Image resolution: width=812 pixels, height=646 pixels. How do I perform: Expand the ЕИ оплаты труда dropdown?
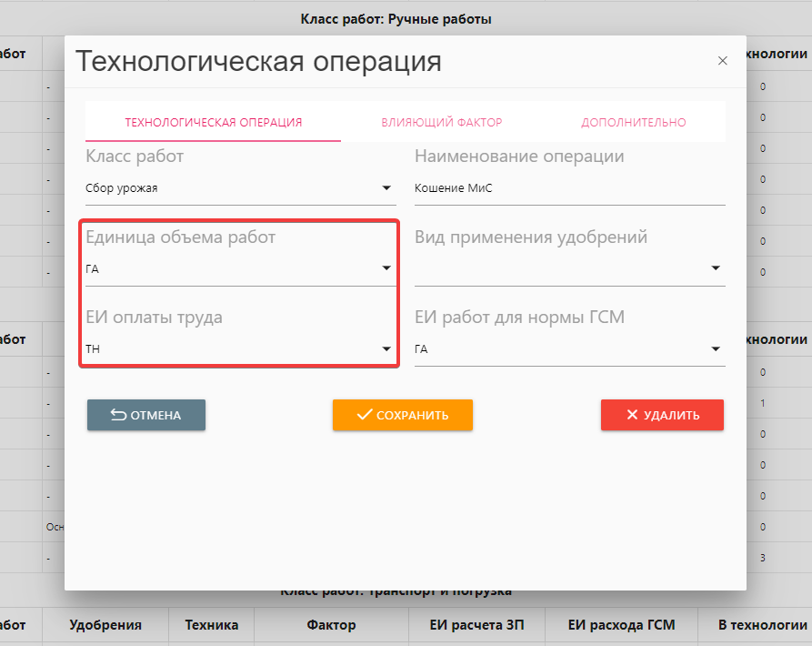[x=386, y=349]
